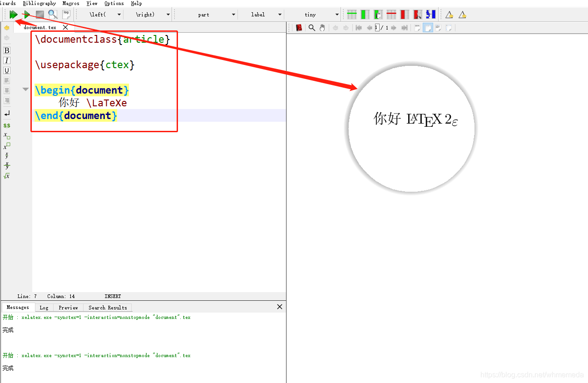Viewport: 588px width, 383px height.
Task: Toggle fit to window page icon
Action: click(449, 28)
